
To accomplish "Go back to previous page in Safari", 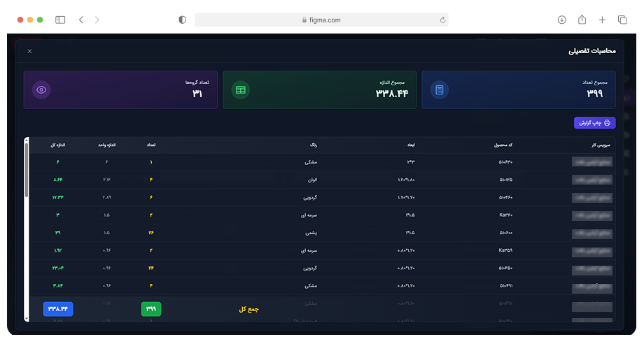I will [x=81, y=20].
